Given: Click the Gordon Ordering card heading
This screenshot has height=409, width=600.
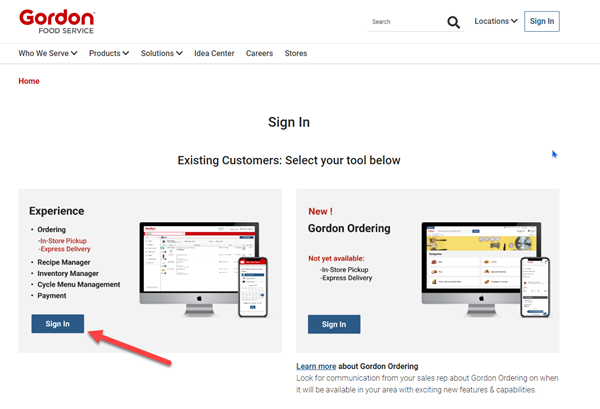Looking at the screenshot, I should click(x=349, y=228).
